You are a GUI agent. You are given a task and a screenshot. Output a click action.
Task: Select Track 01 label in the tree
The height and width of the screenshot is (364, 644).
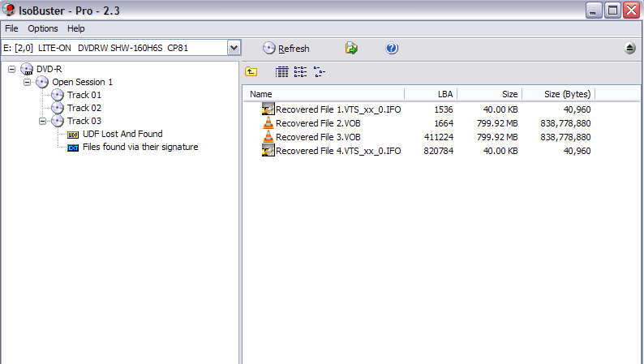tap(84, 95)
